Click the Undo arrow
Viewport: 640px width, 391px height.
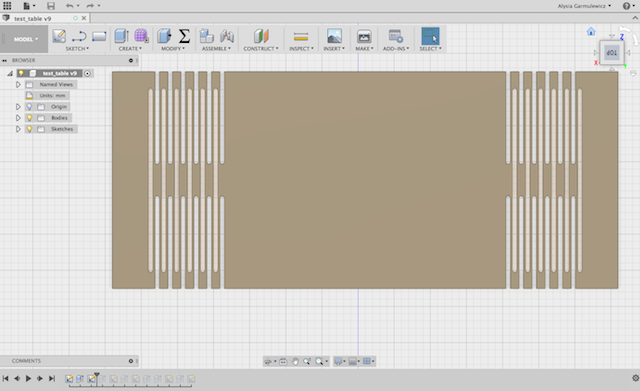69,6
